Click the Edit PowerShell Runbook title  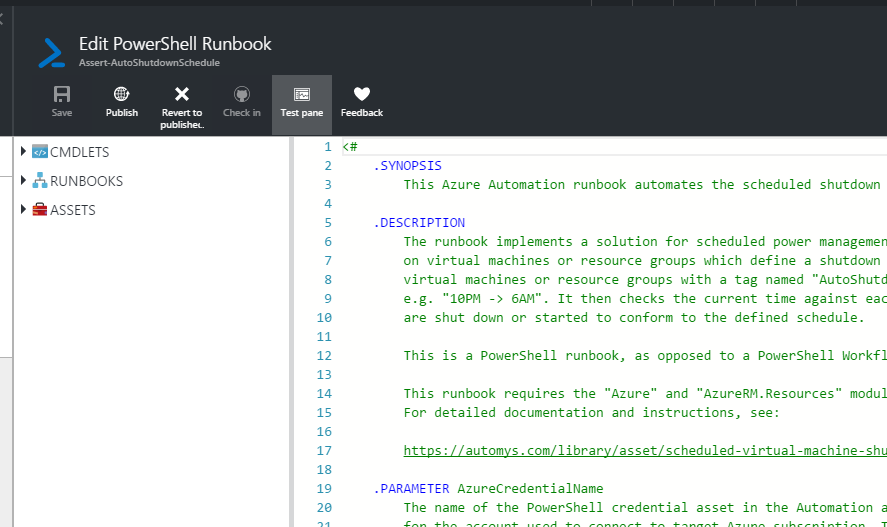click(x=175, y=44)
